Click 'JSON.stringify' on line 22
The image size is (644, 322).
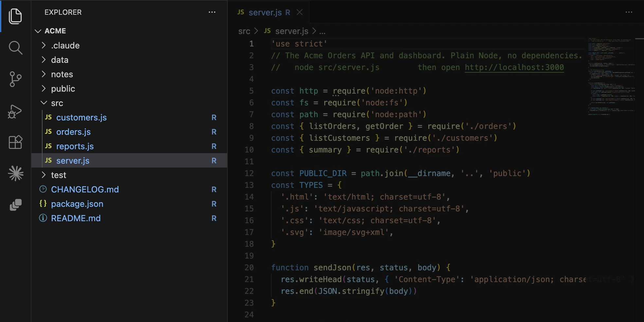351,291
